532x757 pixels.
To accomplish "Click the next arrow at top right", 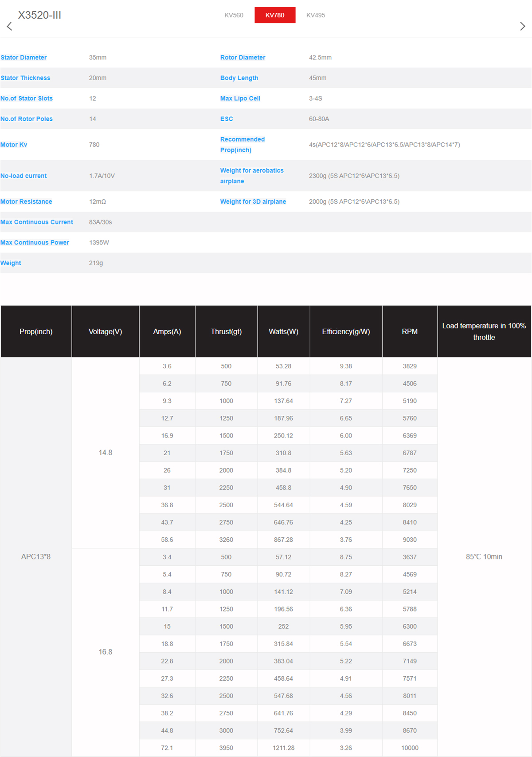I will point(522,27).
